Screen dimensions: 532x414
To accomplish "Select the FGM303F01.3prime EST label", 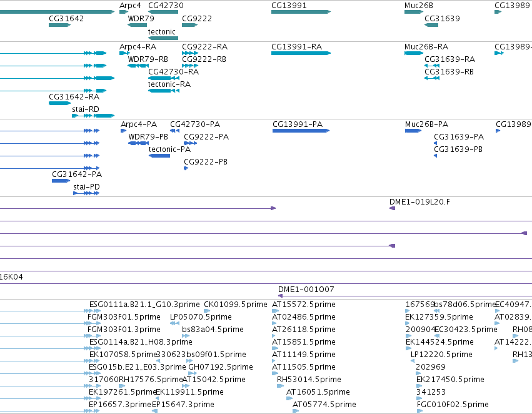I will coord(124,330).
